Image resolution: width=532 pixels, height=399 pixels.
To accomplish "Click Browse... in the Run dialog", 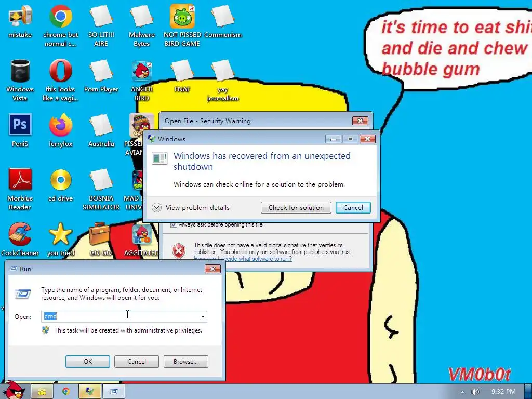I will coord(185,362).
